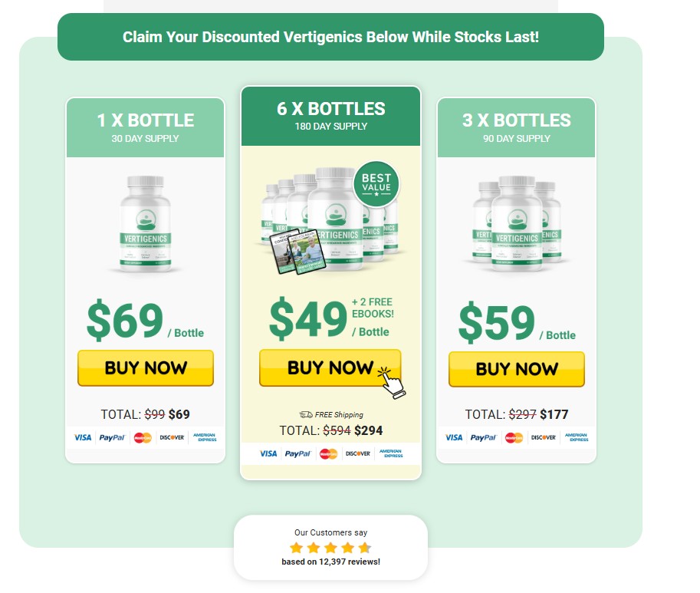700x593 pixels.
Task: Click the free ebooks tablet image
Action: pos(299,248)
